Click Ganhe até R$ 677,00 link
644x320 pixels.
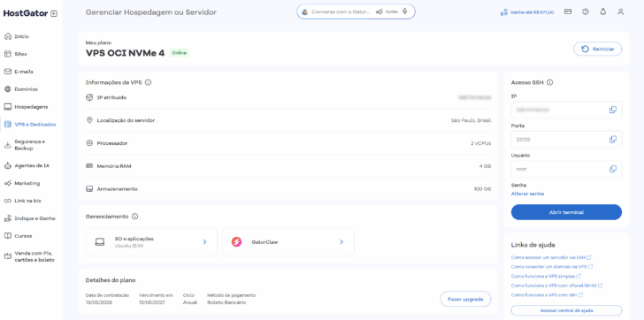[527, 12]
